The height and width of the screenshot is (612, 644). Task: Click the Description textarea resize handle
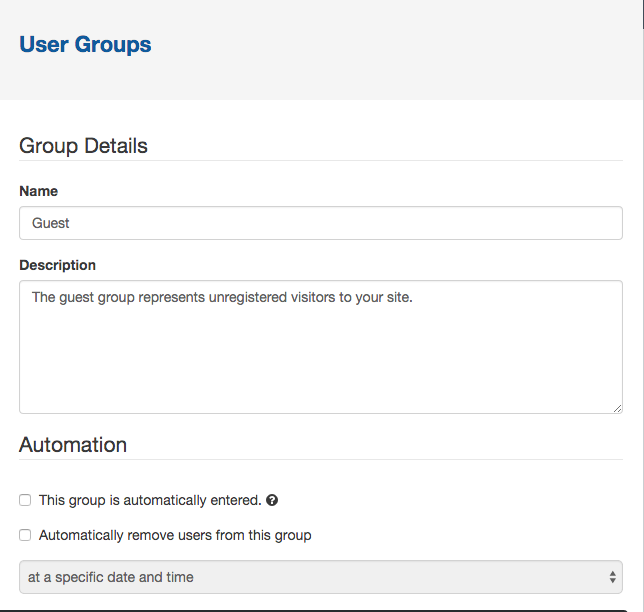(x=617, y=408)
